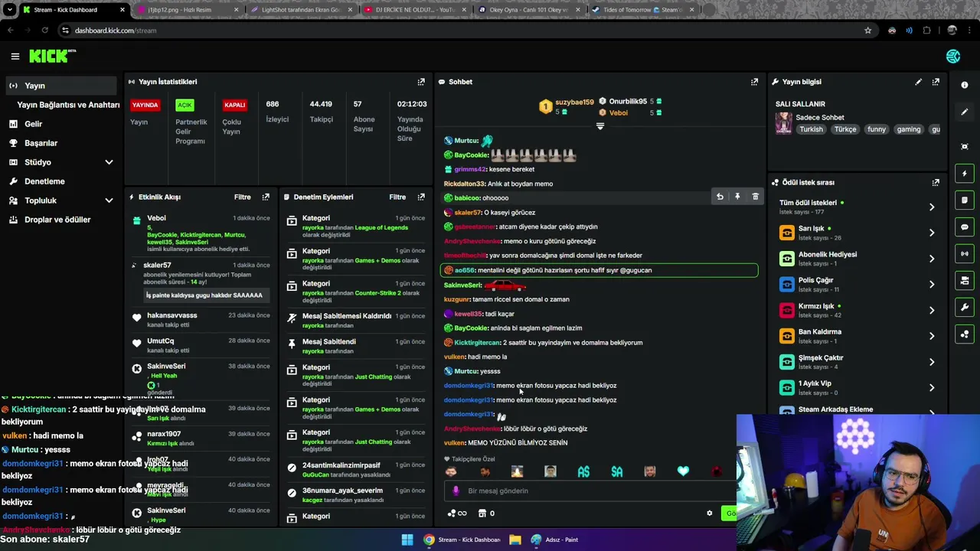
Task: Toggle the wrench stream info widget icon
Action: click(x=965, y=308)
